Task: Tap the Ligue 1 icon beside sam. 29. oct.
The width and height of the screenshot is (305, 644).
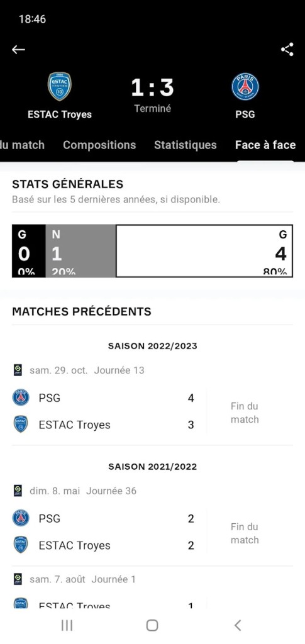Action: pyautogui.click(x=18, y=370)
